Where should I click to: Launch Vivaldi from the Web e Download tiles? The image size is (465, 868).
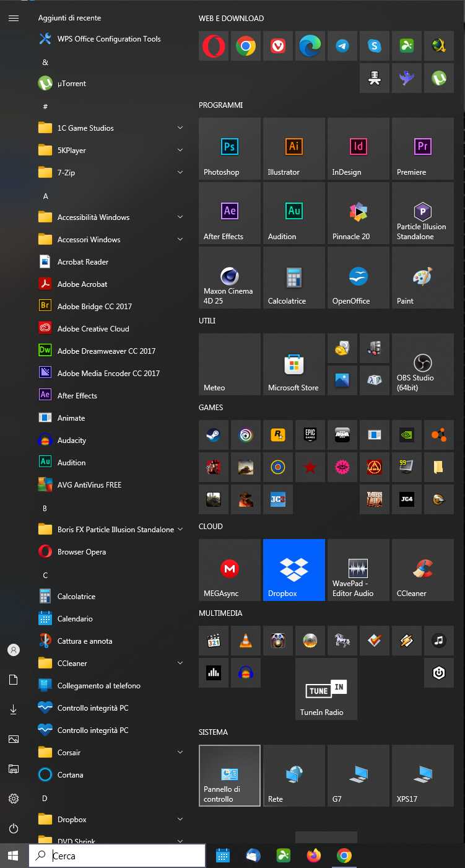coord(278,46)
